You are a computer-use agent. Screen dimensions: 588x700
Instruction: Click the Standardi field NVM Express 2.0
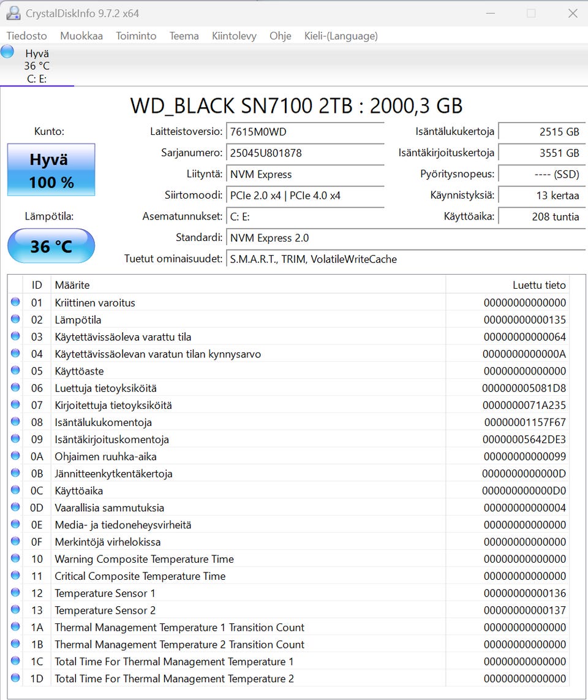(406, 237)
